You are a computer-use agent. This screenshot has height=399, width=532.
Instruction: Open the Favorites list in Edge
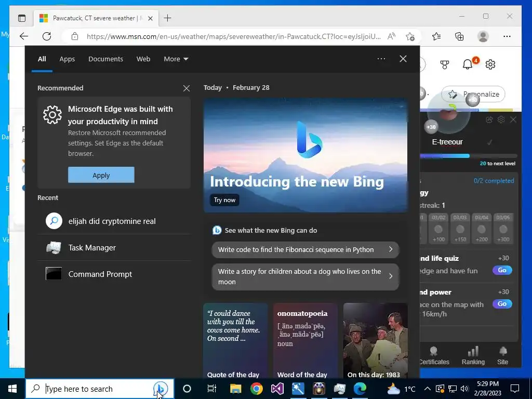436,36
